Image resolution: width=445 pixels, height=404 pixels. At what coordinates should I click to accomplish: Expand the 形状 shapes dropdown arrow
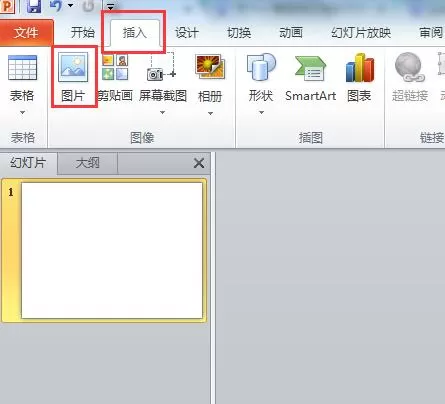(x=261, y=113)
